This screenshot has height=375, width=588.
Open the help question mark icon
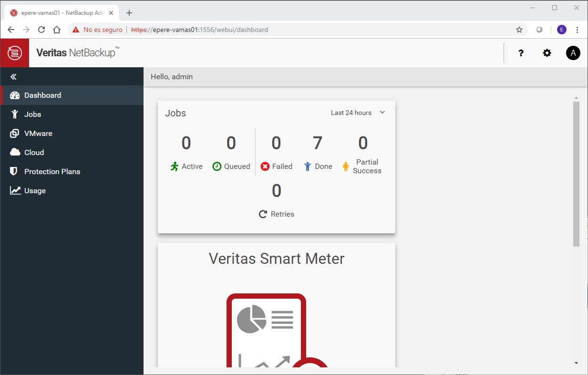tap(521, 53)
